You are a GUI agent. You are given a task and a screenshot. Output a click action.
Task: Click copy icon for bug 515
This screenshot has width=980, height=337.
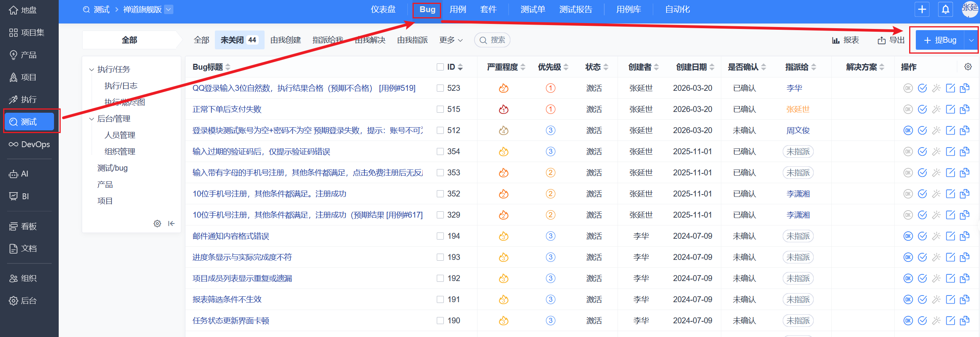pos(965,109)
